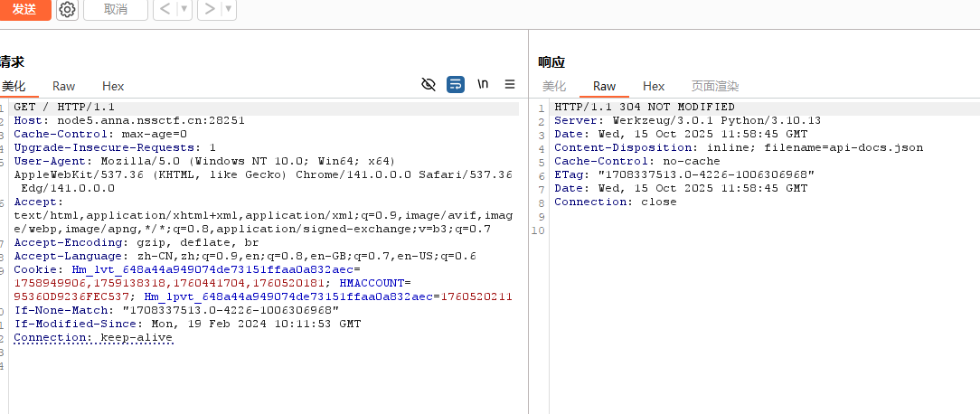Click the HMACCOUNT cookie name in the request

pos(372,283)
